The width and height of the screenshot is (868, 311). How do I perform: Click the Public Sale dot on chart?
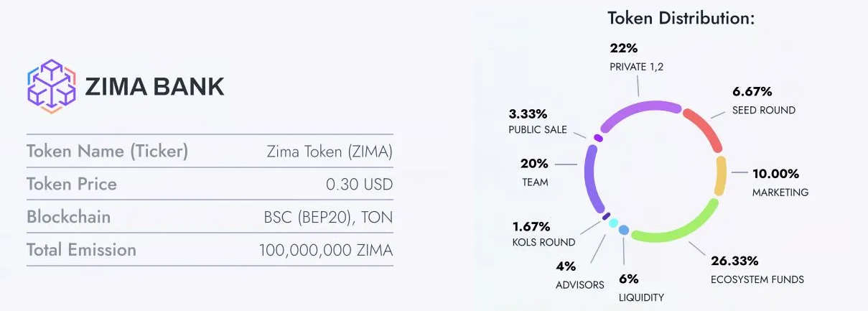tap(598, 138)
